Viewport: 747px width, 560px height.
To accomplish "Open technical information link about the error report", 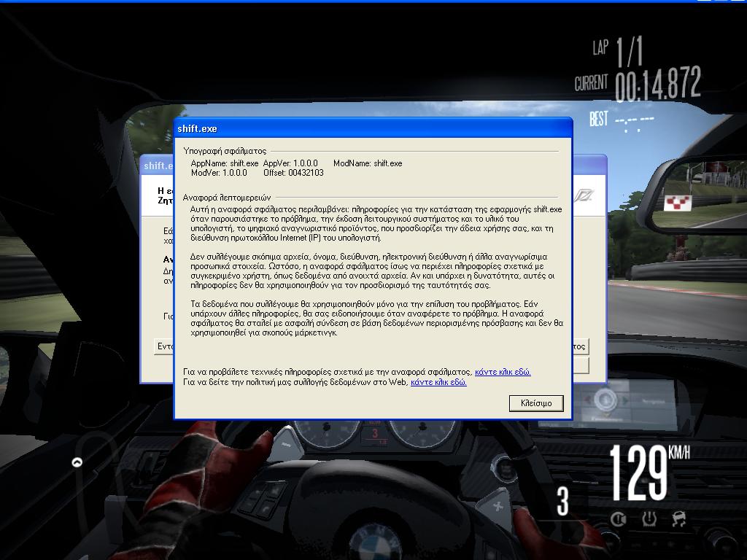I will coord(503,372).
